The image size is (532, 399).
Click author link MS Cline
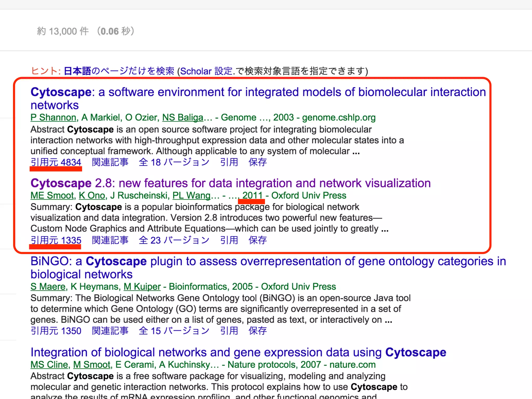coord(49,365)
